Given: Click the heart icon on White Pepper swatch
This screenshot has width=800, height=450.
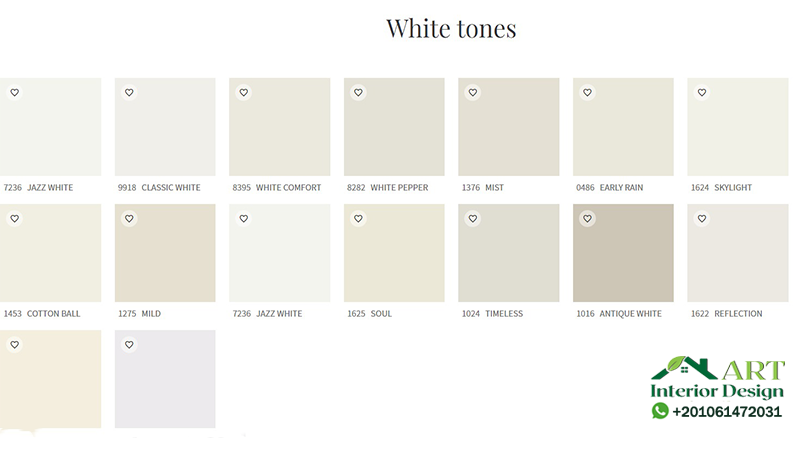Looking at the screenshot, I should (x=358, y=93).
